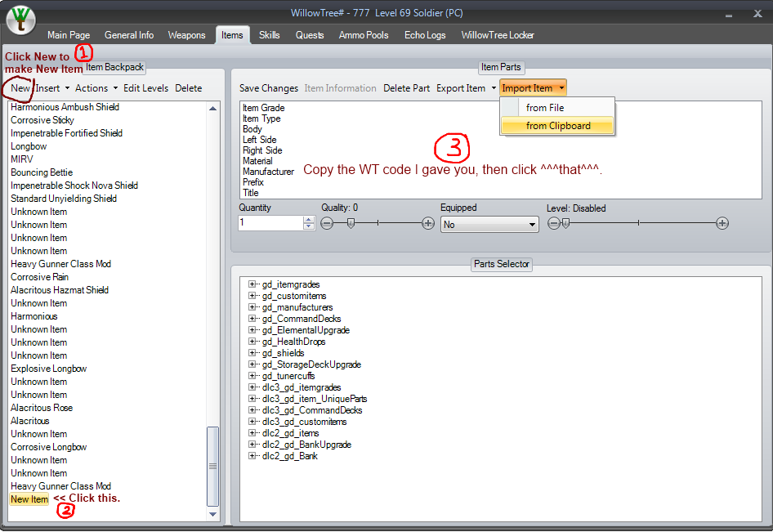Delete the selected backpack item
This screenshot has height=532, width=773.
tap(188, 88)
